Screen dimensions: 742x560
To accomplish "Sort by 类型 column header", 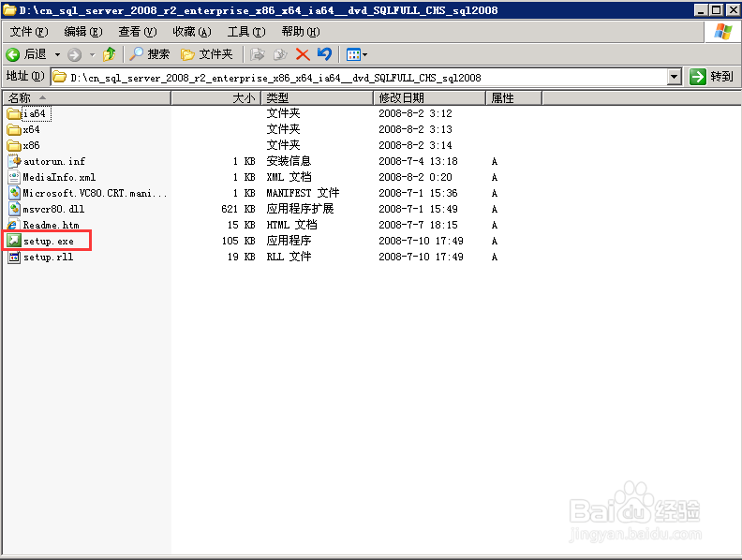I will [318, 98].
